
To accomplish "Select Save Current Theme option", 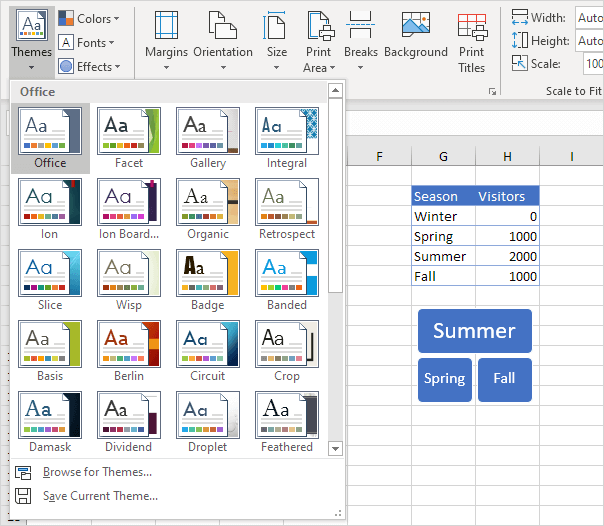I will click(x=100, y=496).
